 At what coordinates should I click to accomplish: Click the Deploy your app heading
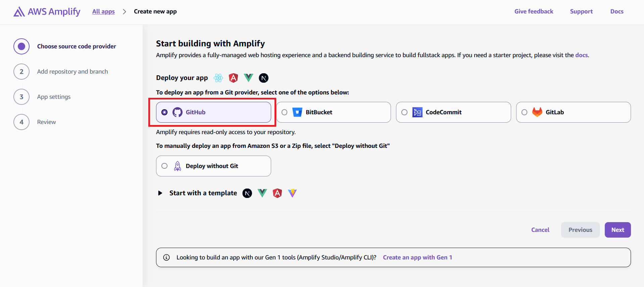coord(182,78)
